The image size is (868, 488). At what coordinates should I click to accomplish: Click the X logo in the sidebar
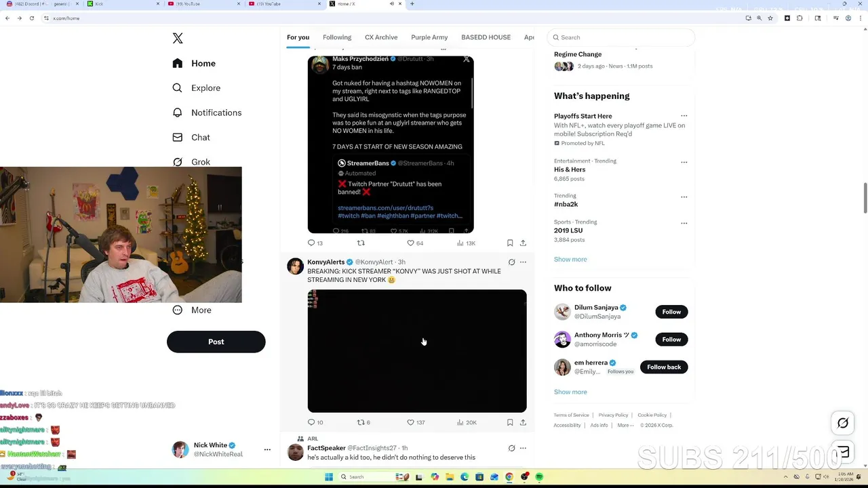pyautogui.click(x=178, y=39)
